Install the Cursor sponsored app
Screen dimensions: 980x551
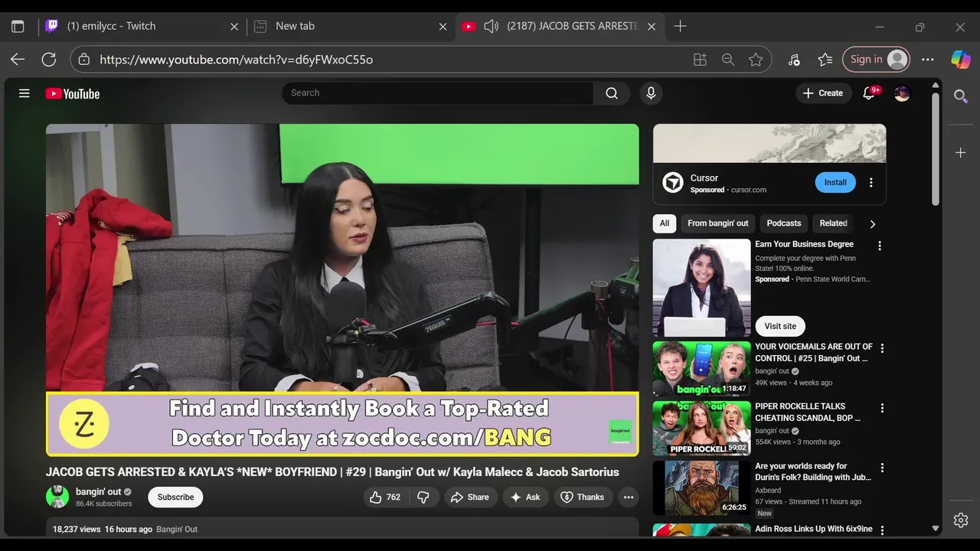[835, 182]
